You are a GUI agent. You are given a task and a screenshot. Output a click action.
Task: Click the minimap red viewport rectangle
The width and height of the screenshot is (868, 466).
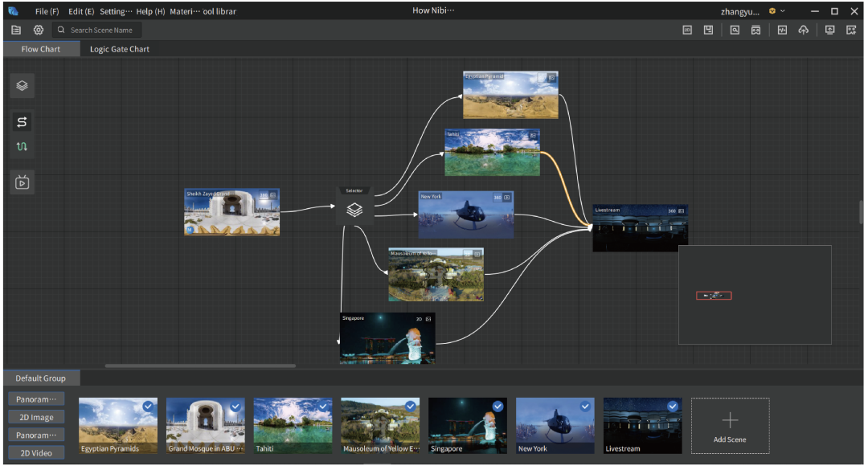tap(714, 296)
